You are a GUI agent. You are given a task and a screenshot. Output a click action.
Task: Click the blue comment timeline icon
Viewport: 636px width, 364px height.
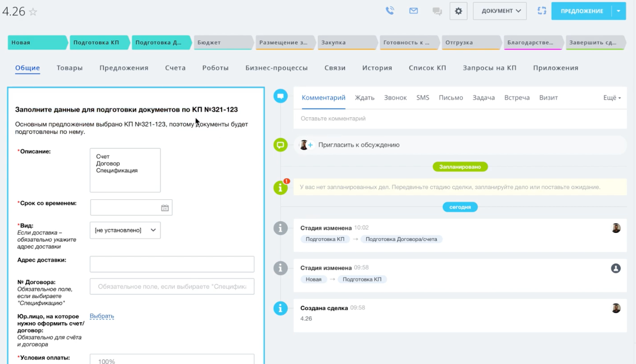click(280, 96)
